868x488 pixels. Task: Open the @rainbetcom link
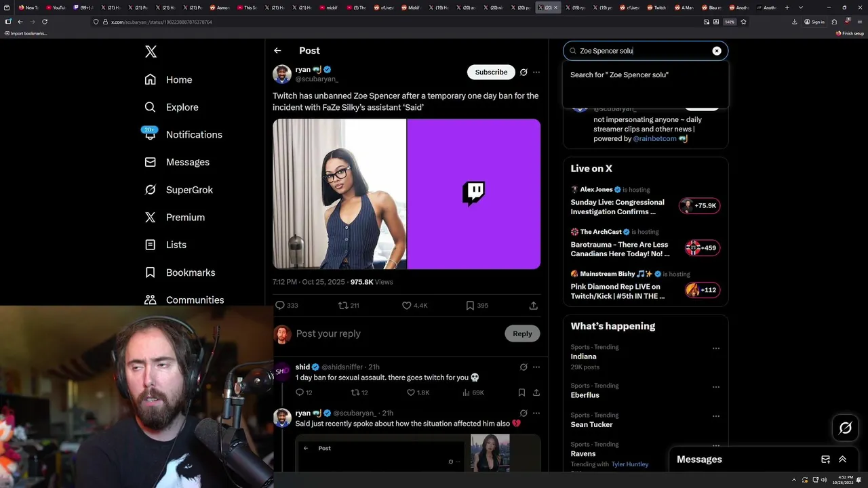pyautogui.click(x=654, y=138)
